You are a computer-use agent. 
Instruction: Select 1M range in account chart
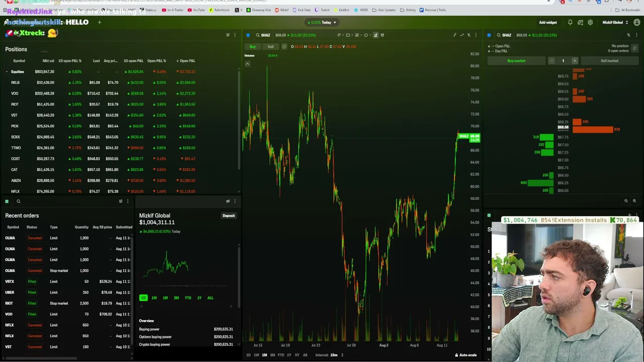point(165,298)
